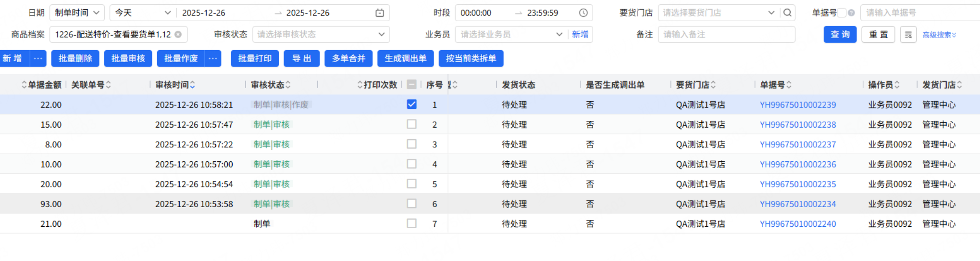The height and width of the screenshot is (261, 980).
Task: Expand 高级搜索 advanced search
Action: 939,35
